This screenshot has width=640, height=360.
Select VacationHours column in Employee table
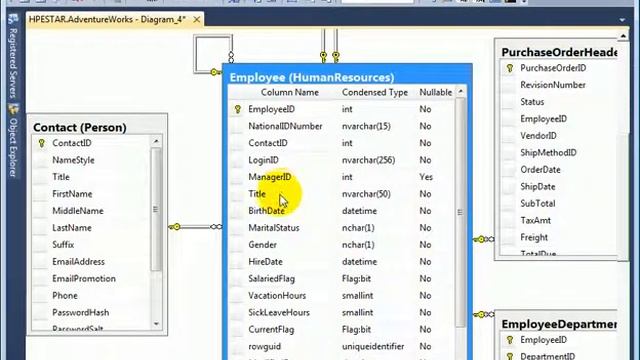pyautogui.click(x=277, y=296)
